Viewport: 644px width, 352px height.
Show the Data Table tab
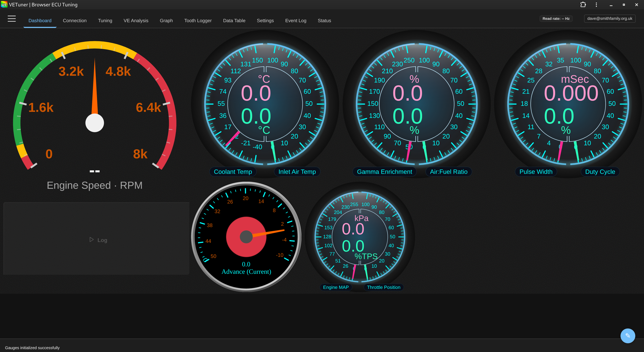point(234,20)
